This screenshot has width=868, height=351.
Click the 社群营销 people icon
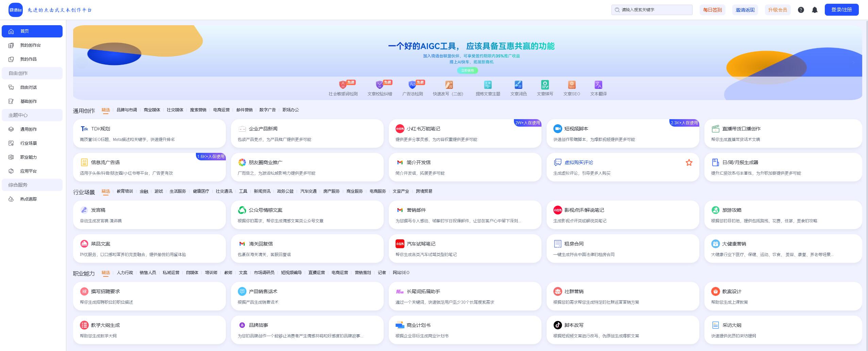(x=557, y=291)
